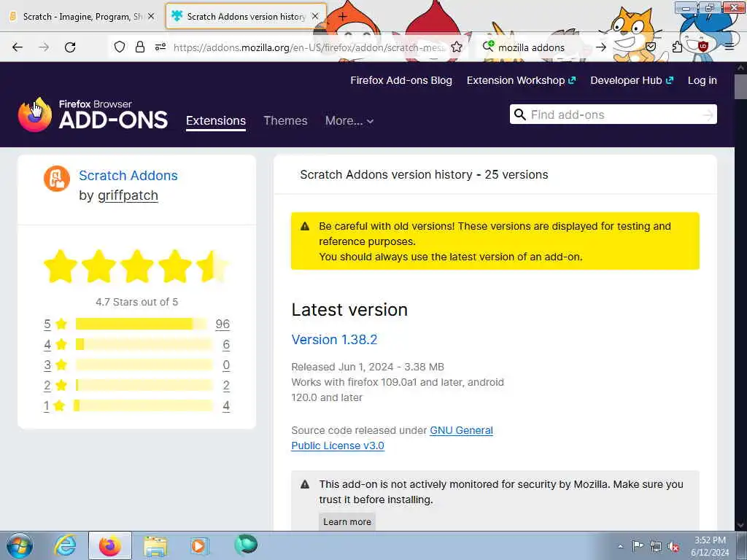
Task: Click the 96 five-star review count
Action: pos(222,324)
